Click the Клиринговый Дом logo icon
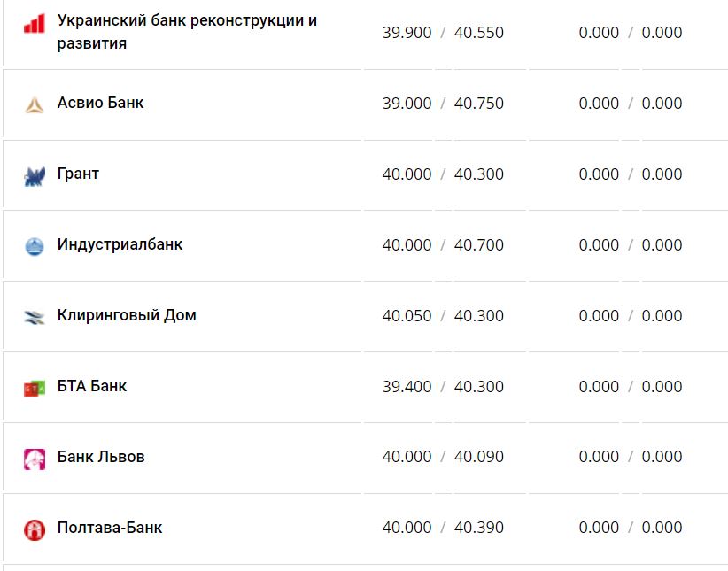The width and height of the screenshot is (728, 571). coord(34,318)
